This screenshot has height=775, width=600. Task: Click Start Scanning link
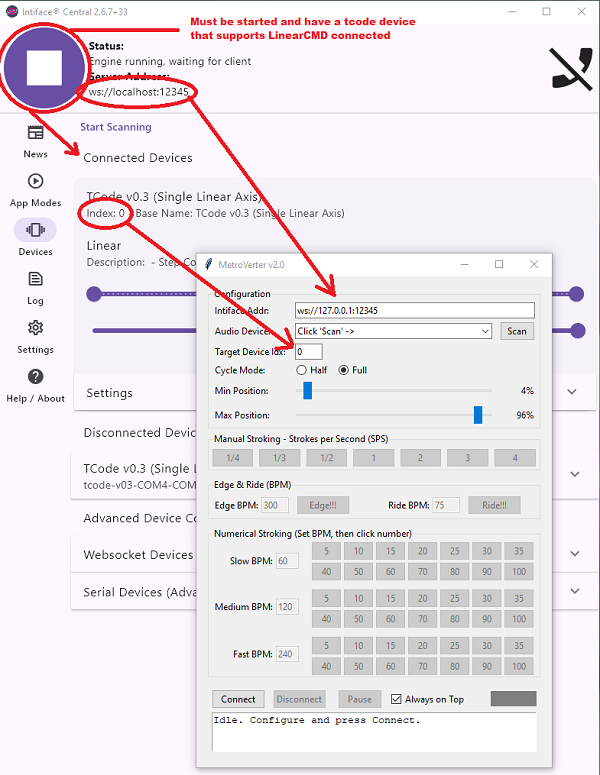coord(116,127)
